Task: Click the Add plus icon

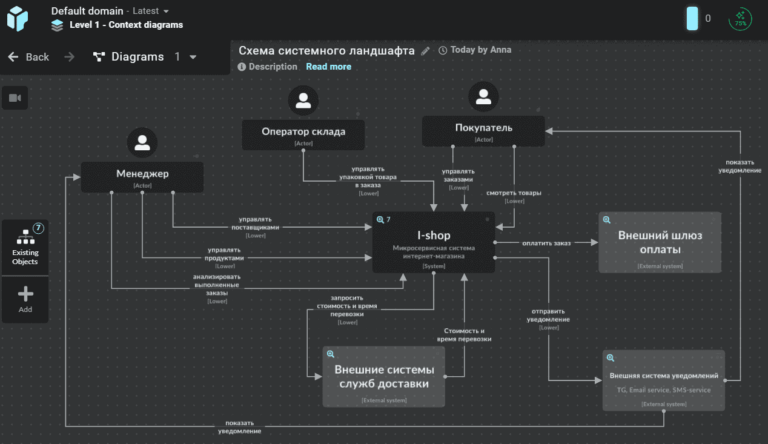Action: (25, 299)
